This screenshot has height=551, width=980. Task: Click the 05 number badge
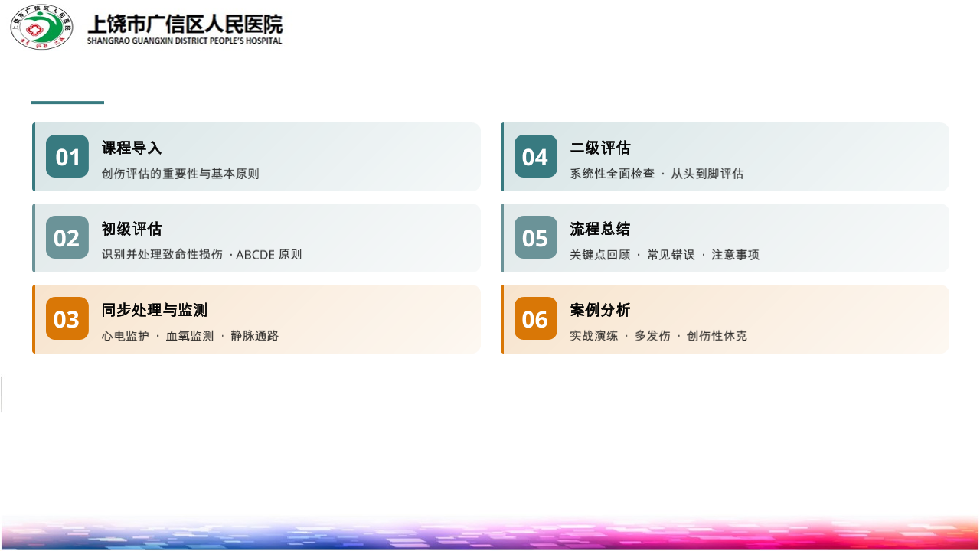[535, 237]
